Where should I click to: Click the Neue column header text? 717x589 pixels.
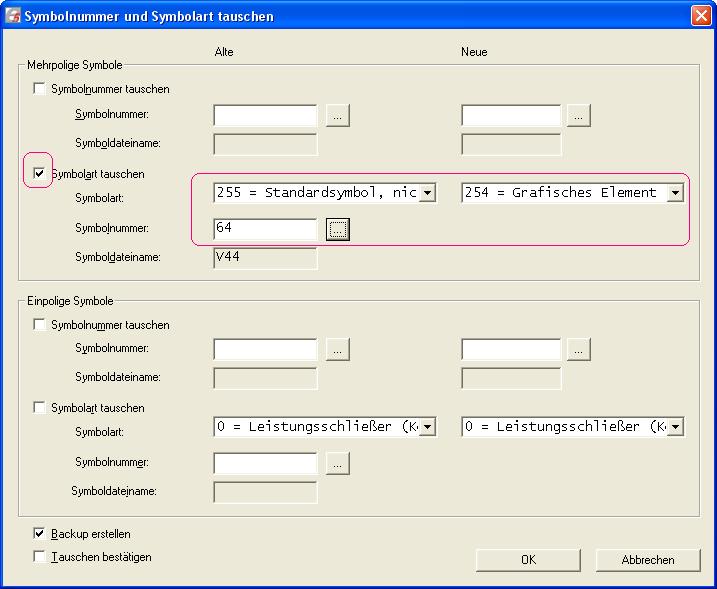click(x=474, y=52)
